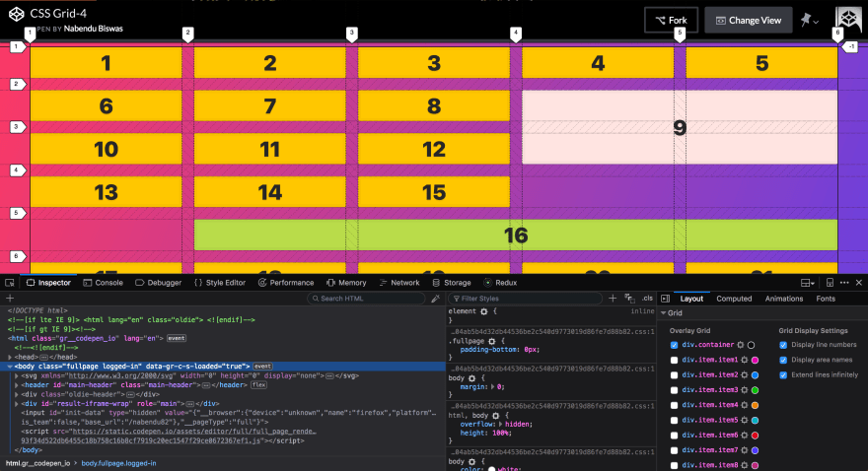The width and height of the screenshot is (868, 471).
Task: Click ellipsis badge inside result-iframe-wrap div
Action: (189, 404)
